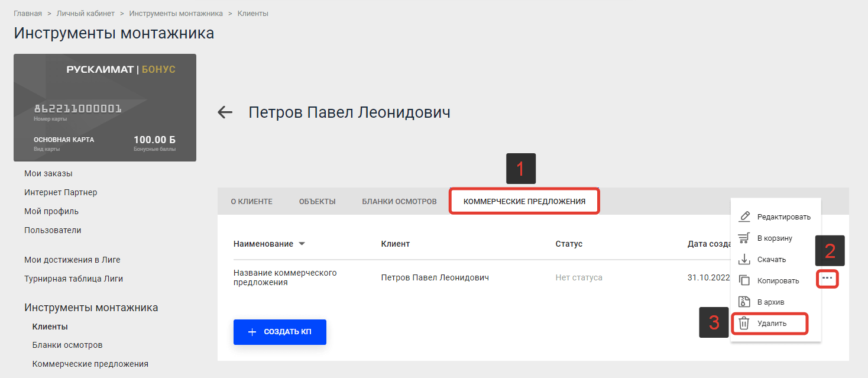The height and width of the screenshot is (378, 868).
Task: Click Инструменты монтажника sidebar heading
Action: [91, 308]
